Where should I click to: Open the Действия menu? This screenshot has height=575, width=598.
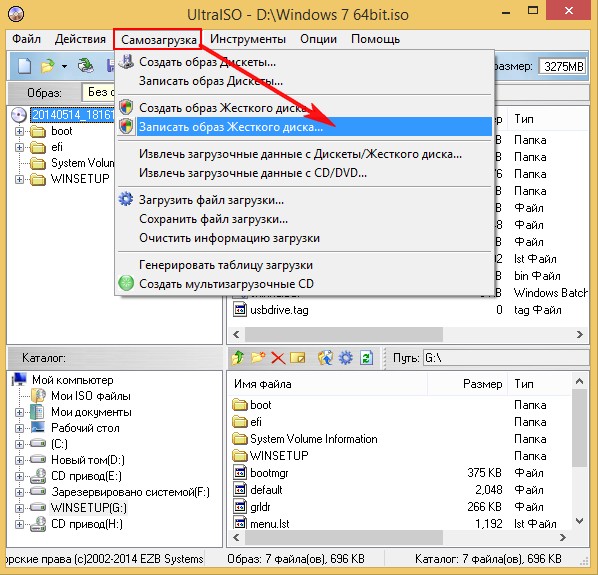[x=80, y=39]
